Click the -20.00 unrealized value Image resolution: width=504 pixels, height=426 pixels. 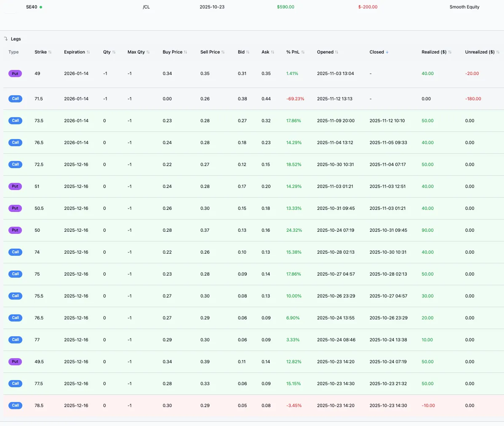pos(472,74)
